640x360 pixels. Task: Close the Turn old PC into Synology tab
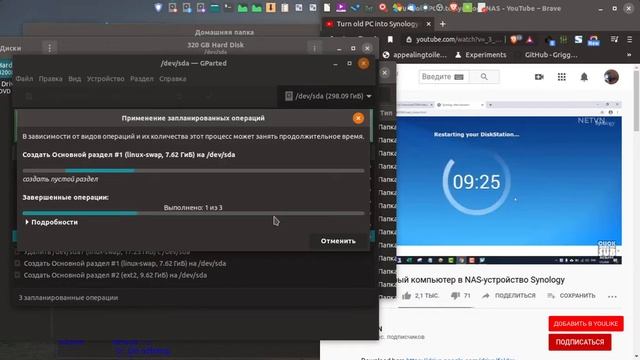428,24
